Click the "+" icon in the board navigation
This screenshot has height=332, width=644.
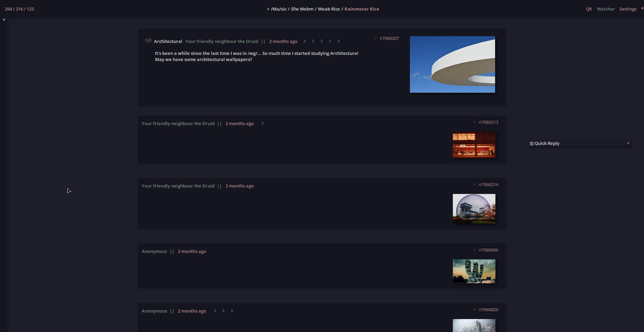click(x=268, y=9)
